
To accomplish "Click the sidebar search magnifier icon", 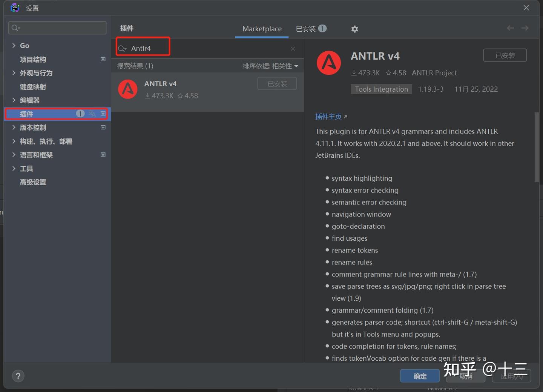I will (x=15, y=28).
